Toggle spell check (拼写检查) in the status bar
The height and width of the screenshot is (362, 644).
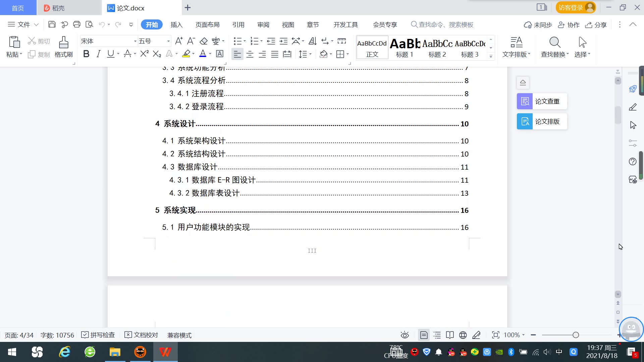(x=99, y=335)
